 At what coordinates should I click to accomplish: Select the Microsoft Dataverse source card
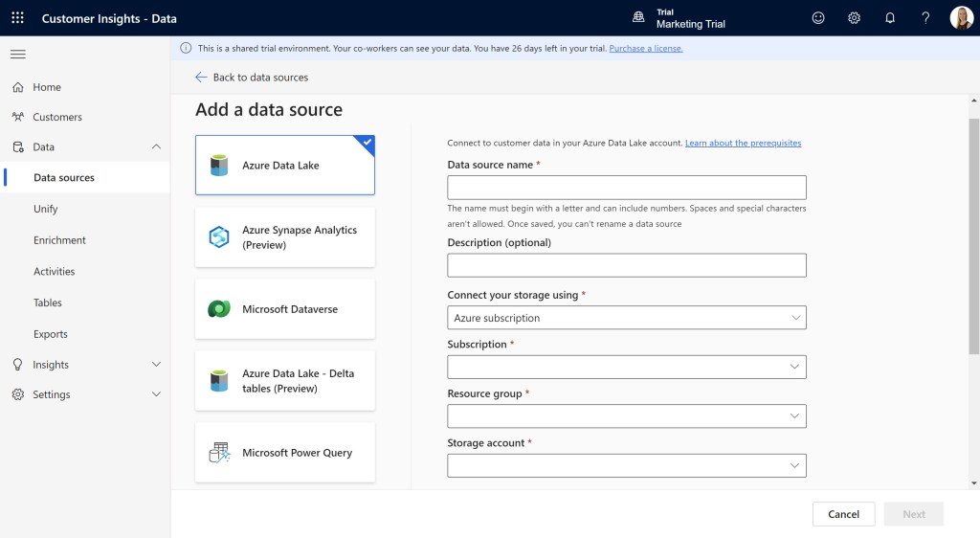[285, 309]
